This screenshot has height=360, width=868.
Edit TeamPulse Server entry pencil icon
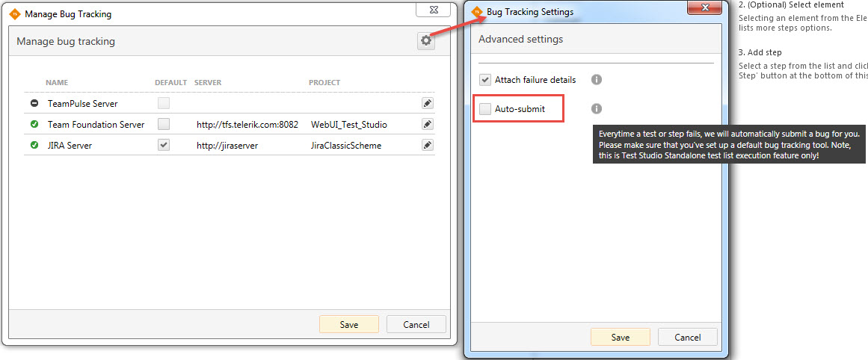[428, 103]
